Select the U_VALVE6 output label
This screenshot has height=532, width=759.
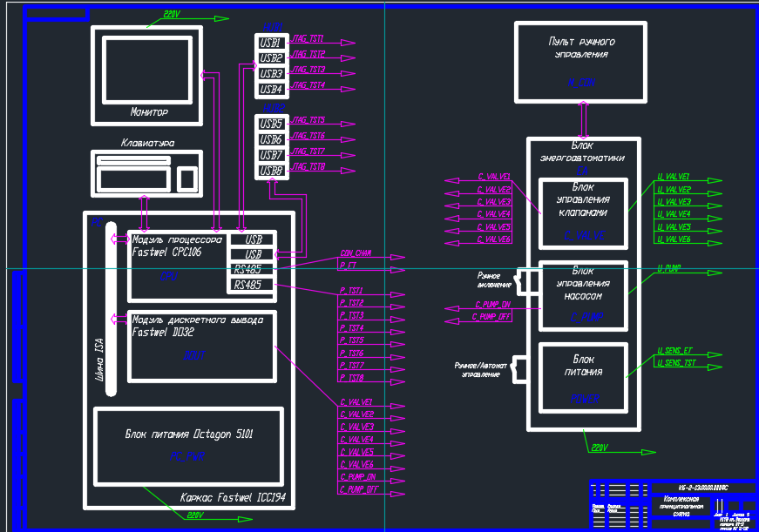(x=674, y=239)
